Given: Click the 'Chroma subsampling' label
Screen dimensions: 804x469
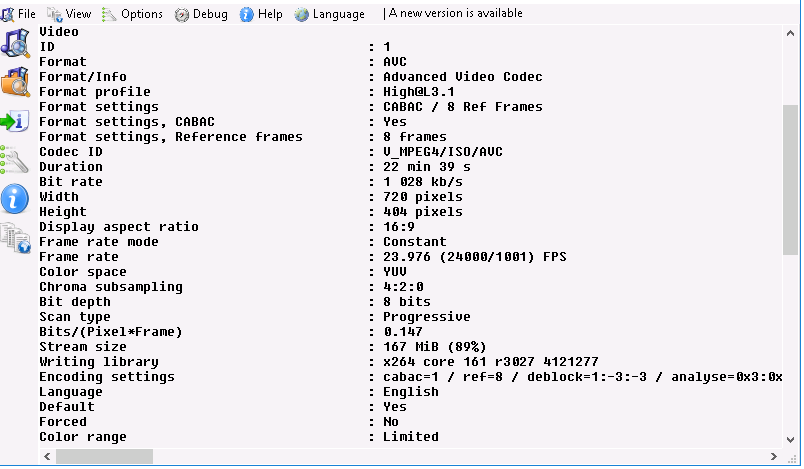Looking at the screenshot, I should [111, 287].
